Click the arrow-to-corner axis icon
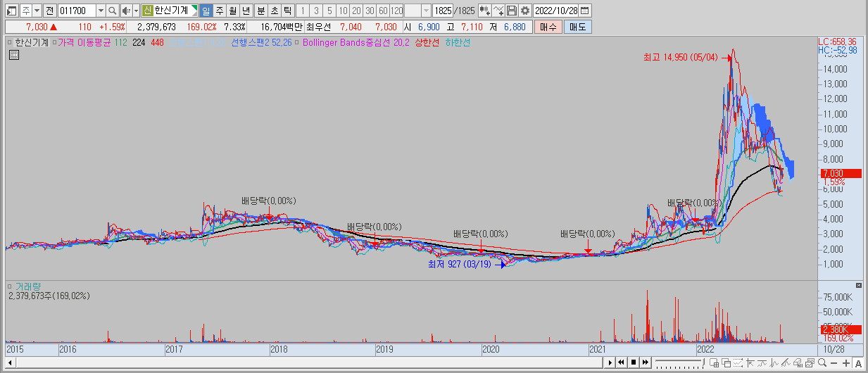Image resolution: width=868 pixels, height=373 pixels. [750, 362]
